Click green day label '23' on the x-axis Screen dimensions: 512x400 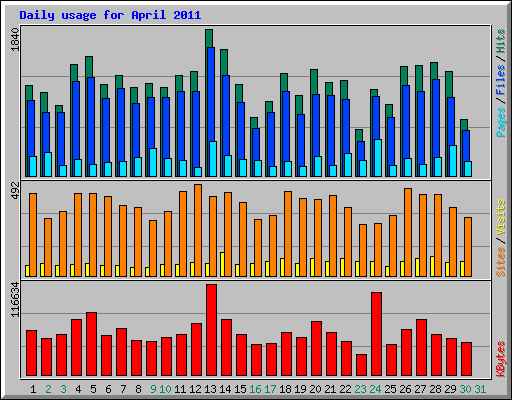coord(360,389)
